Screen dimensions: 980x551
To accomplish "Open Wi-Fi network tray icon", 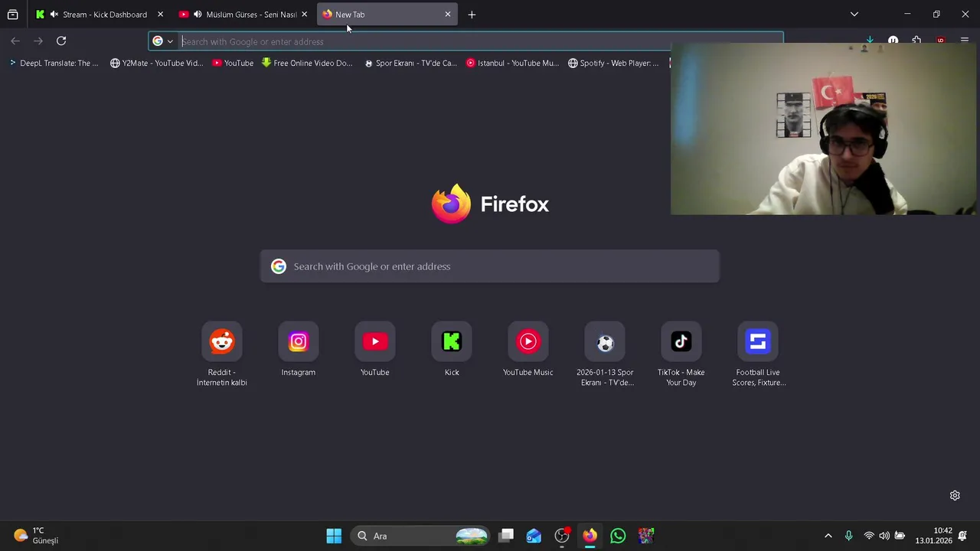I will [868, 536].
